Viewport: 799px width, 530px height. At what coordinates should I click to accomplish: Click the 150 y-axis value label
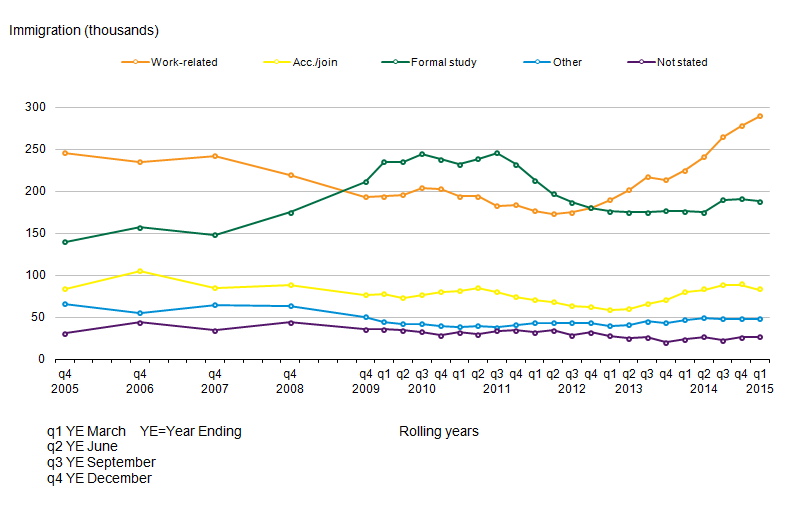coord(36,233)
